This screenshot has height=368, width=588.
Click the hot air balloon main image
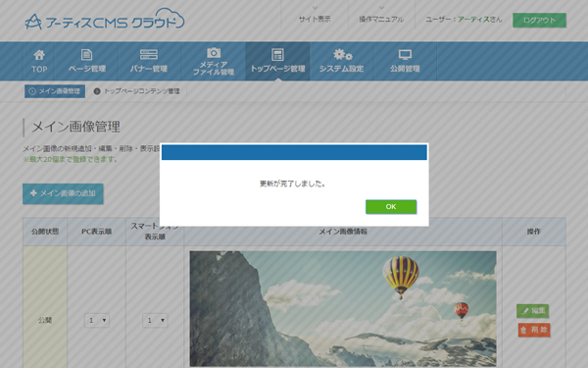pyautogui.click(x=343, y=309)
